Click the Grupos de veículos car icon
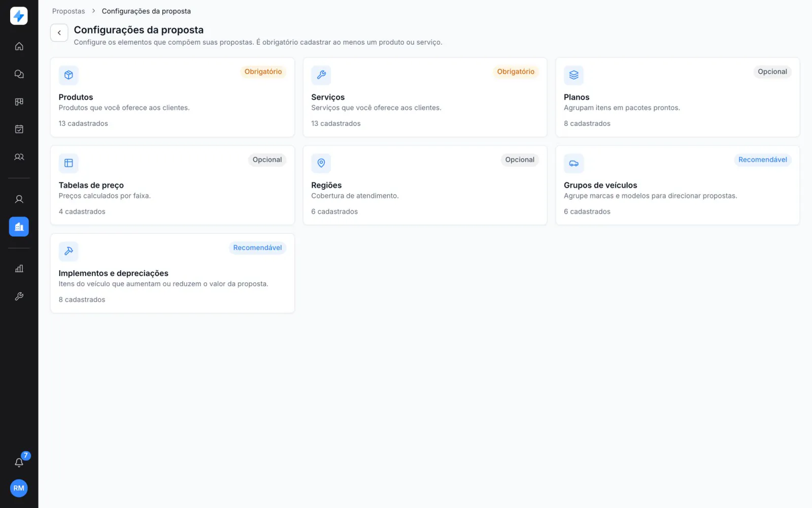 [573, 163]
